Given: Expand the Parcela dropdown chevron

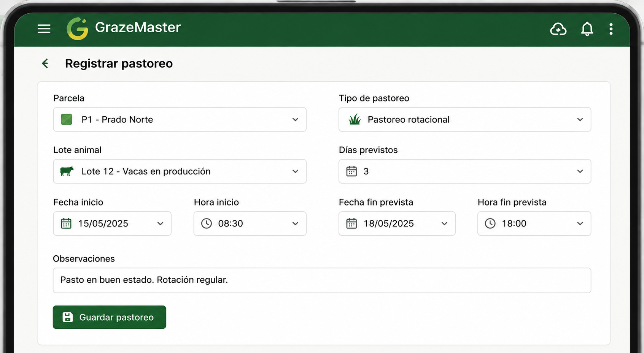Looking at the screenshot, I should coord(295,119).
